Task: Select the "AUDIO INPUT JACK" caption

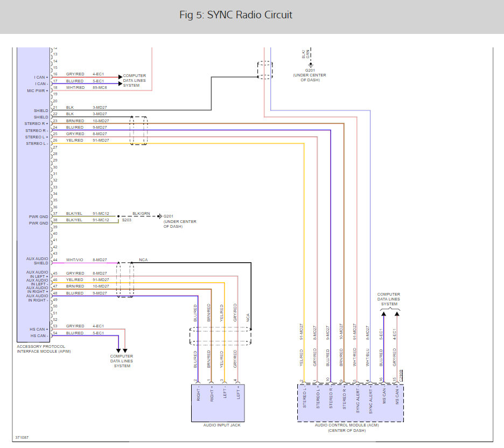Action: (222, 425)
